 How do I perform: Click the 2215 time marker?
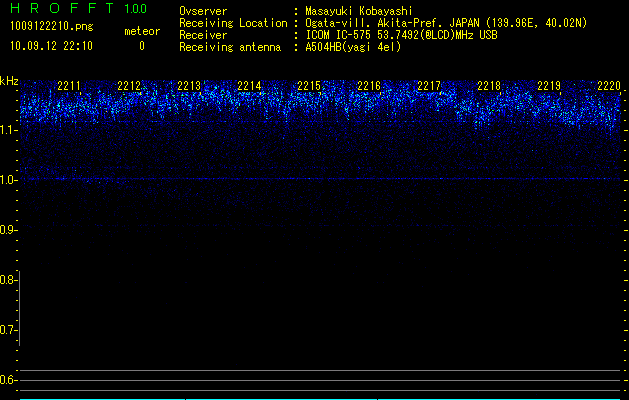(309, 86)
